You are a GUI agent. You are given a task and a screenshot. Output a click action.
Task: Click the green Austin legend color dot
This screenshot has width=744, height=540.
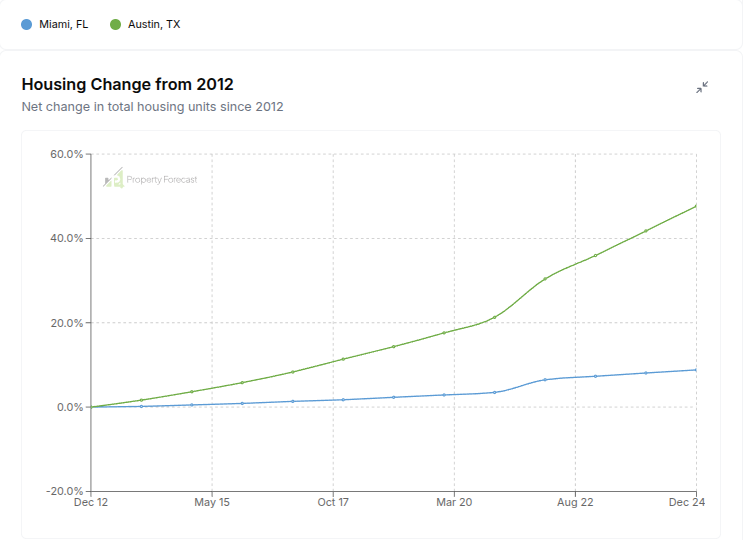pos(115,24)
